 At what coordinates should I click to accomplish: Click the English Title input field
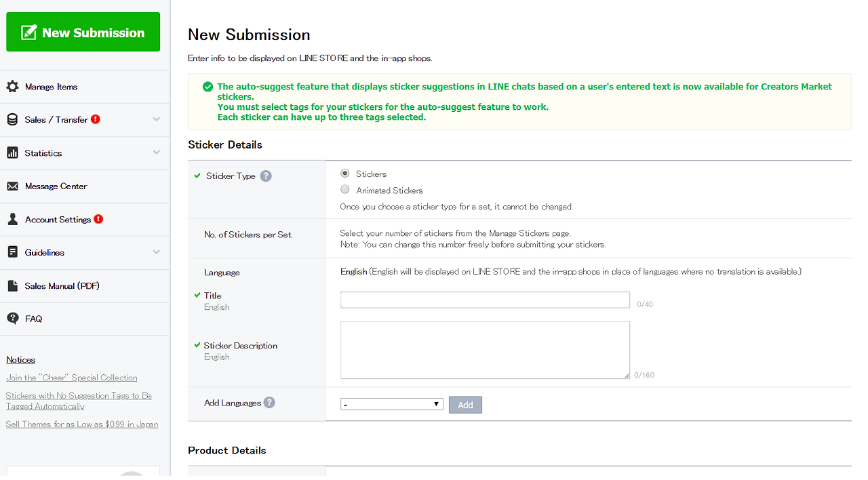point(485,300)
